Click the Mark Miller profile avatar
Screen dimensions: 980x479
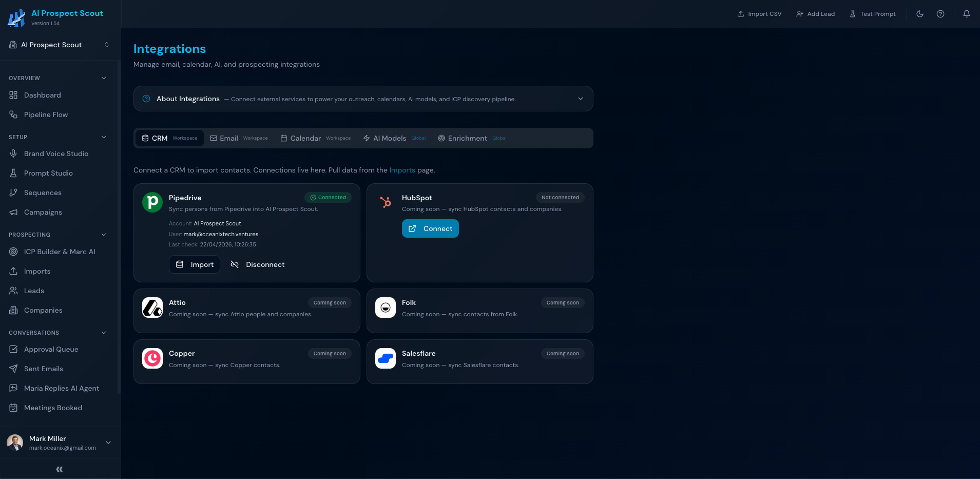15,443
